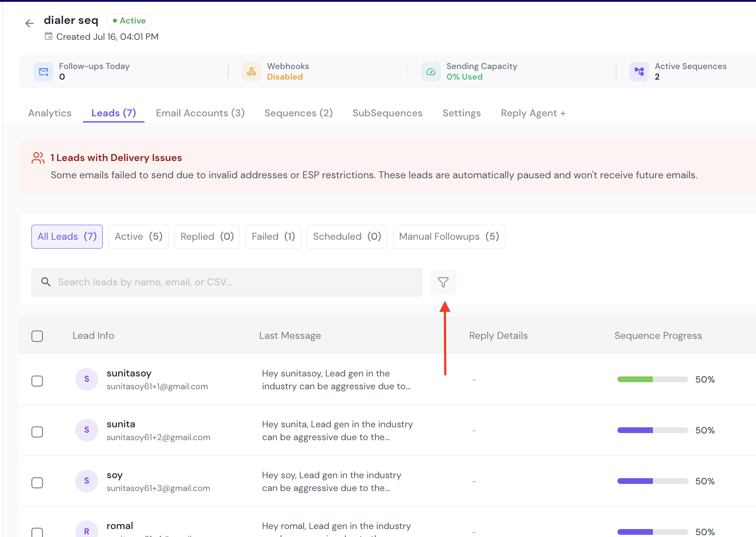Screen dimensions: 756x537
Task: Open the Email Accounts (3) tab
Action: 200,113
